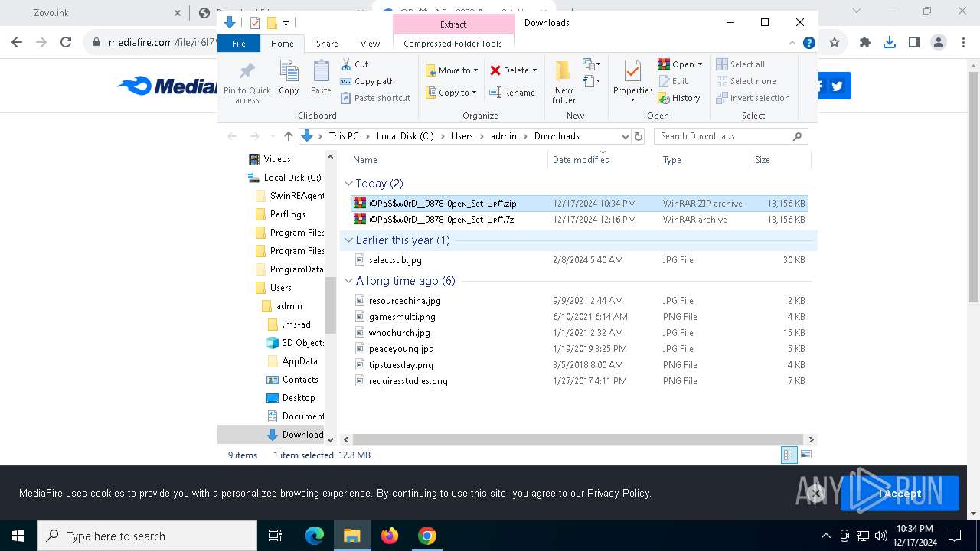This screenshot has height=551, width=980.
Task: Open Chrome downloads toolbar icon
Action: (x=889, y=43)
